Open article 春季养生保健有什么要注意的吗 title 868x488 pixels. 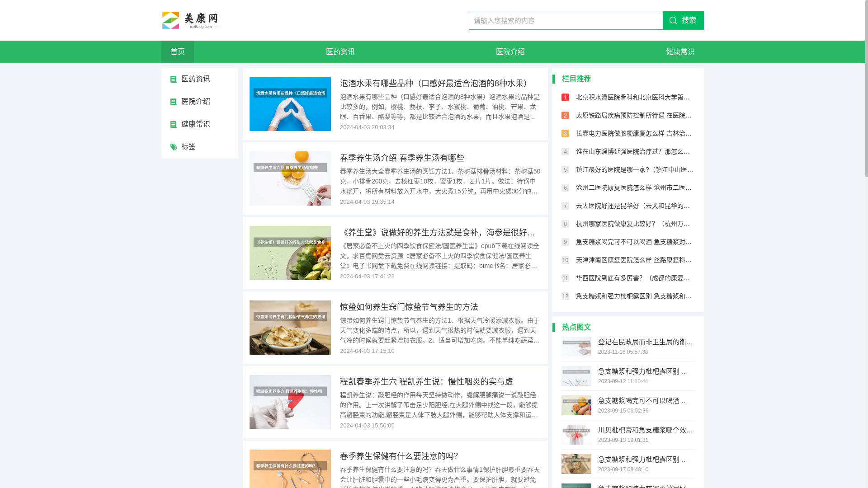[x=399, y=456]
